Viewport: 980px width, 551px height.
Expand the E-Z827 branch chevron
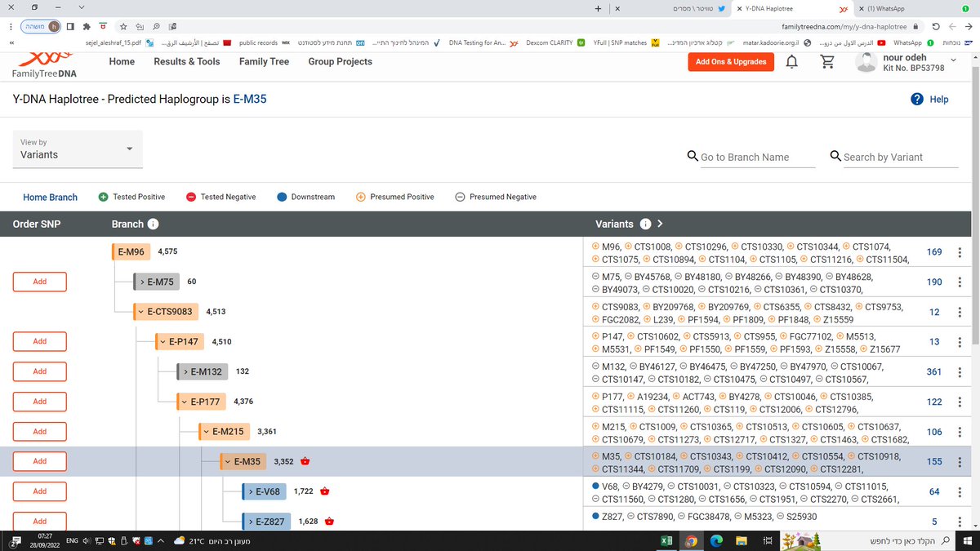[x=251, y=521]
